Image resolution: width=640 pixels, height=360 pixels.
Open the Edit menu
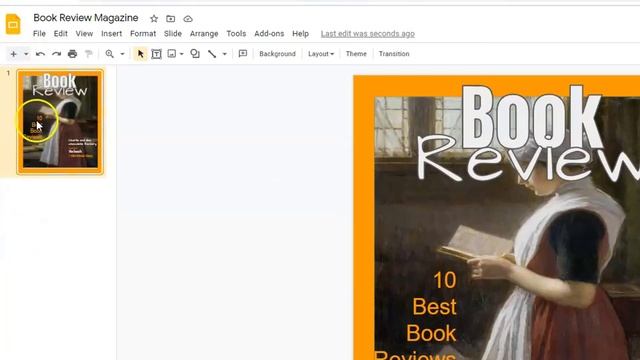pyautogui.click(x=60, y=34)
